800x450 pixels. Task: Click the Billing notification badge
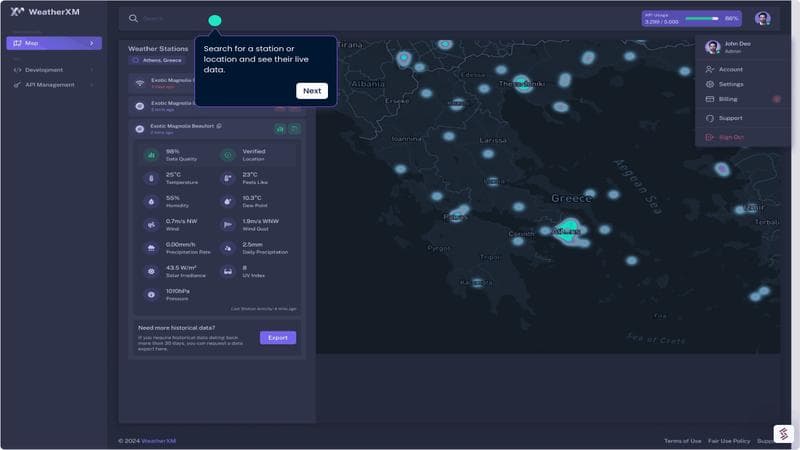coord(777,99)
